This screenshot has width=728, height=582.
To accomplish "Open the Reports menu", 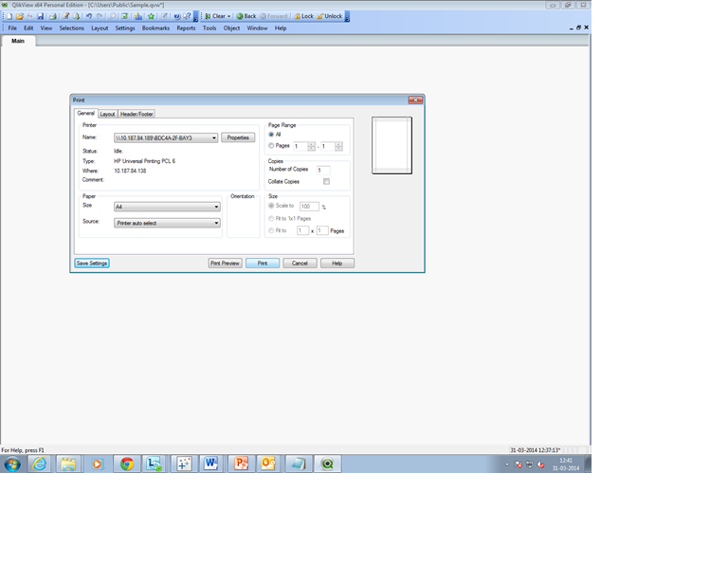I will [x=186, y=28].
